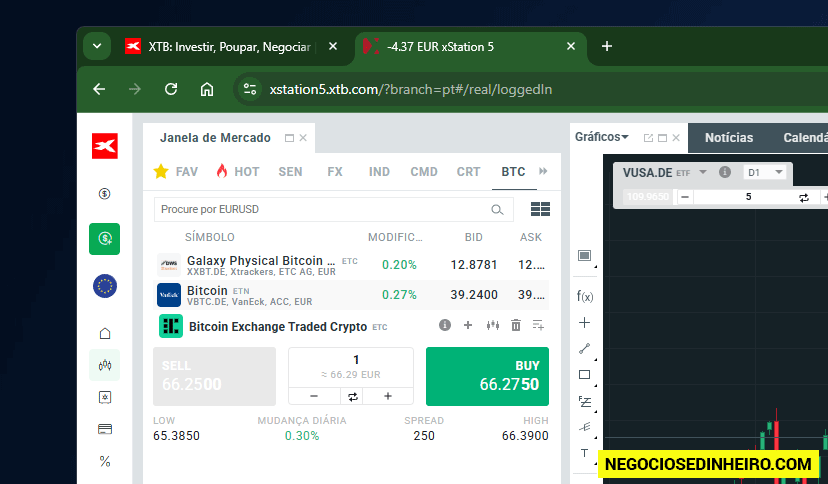The height and width of the screenshot is (484, 828).
Task: Select the Fibonacci retracement tool
Action: [x=585, y=402]
